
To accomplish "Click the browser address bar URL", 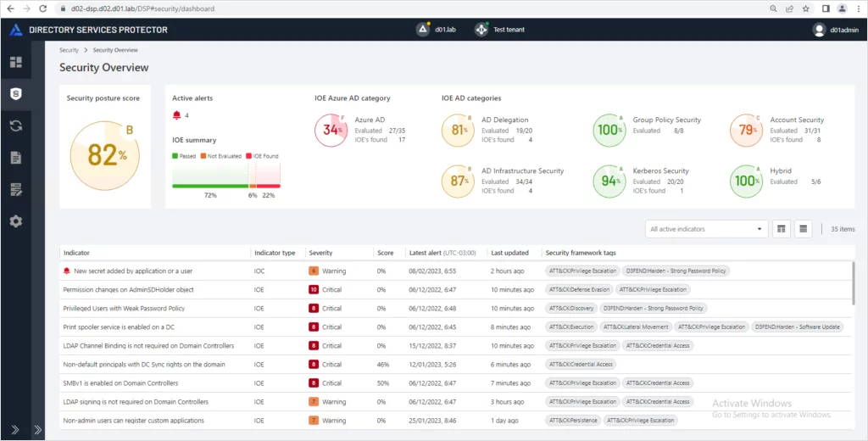I will click(142, 8).
